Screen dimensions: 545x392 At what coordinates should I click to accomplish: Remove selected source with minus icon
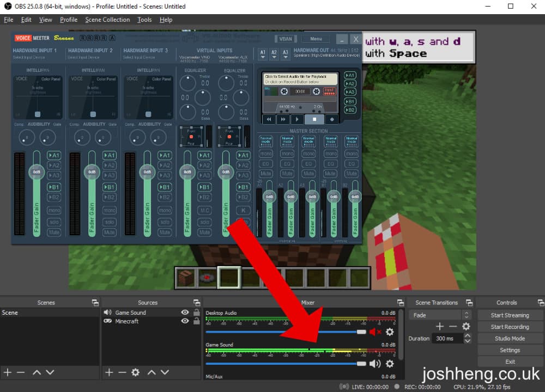122,372
